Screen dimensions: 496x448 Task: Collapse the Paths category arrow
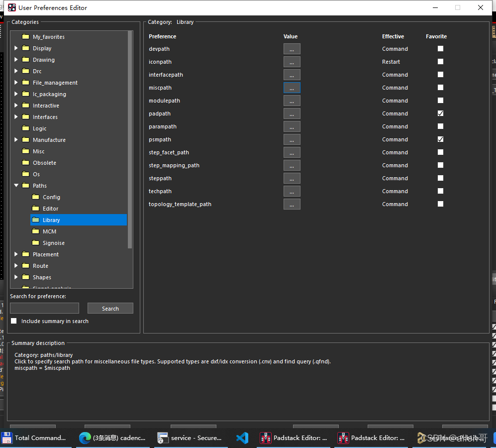pos(16,186)
